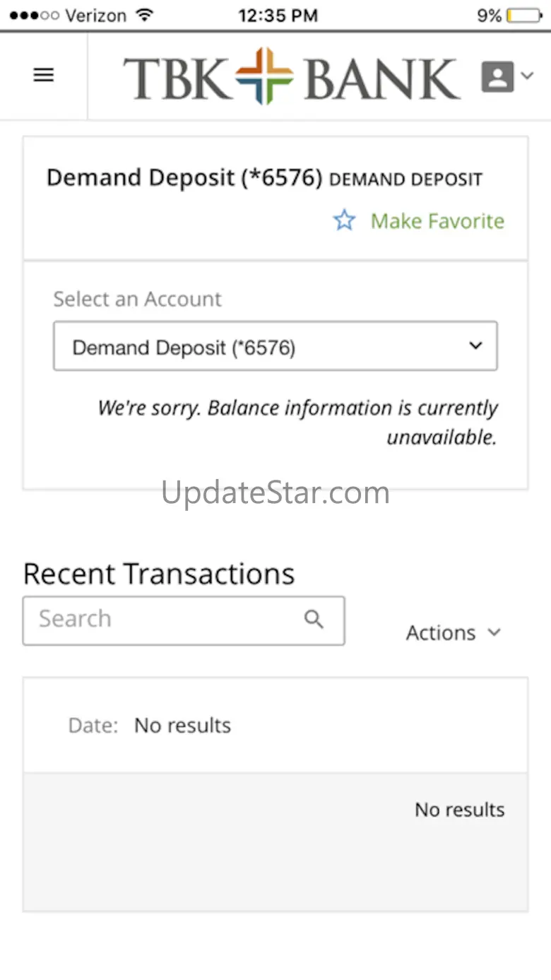Click the Make Favorite link

[x=437, y=221]
